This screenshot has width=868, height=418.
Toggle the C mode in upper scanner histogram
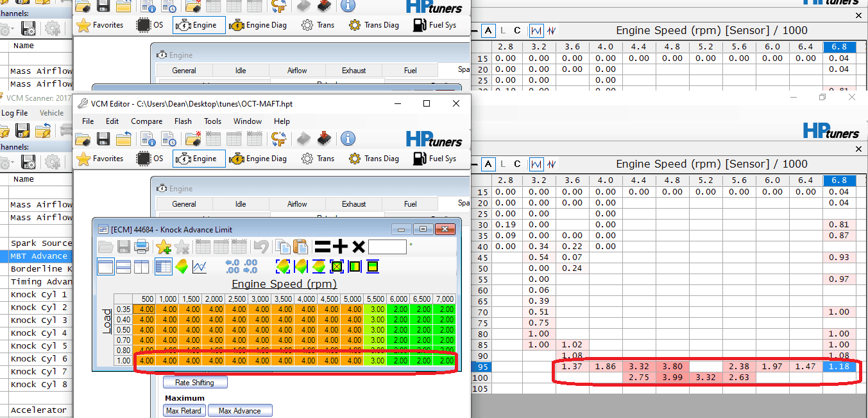(x=518, y=30)
